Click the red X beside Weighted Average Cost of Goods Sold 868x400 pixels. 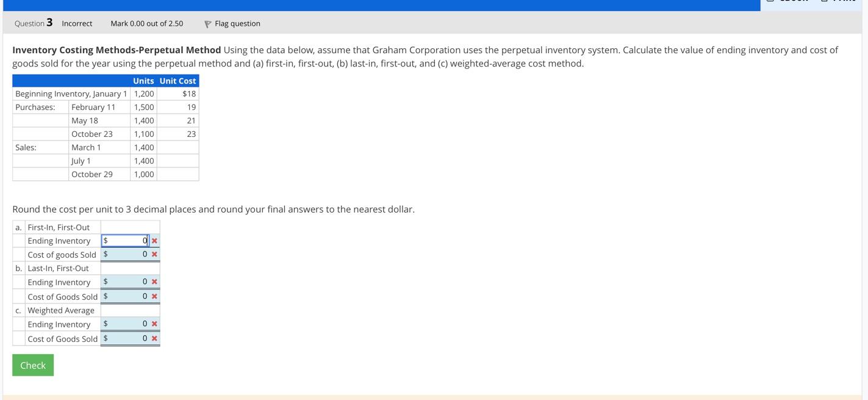[x=153, y=338]
